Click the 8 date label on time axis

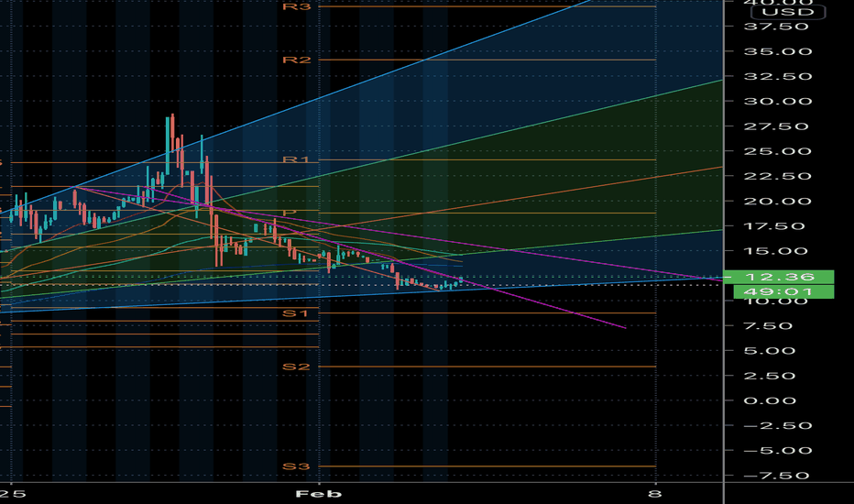655,494
